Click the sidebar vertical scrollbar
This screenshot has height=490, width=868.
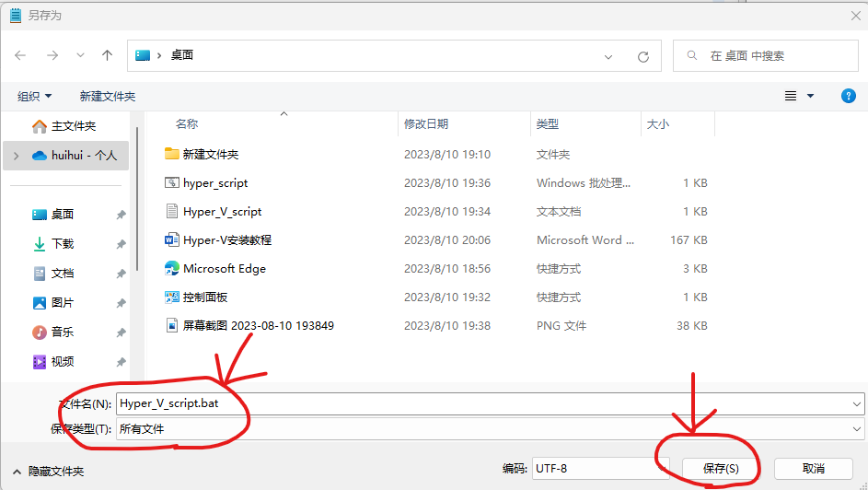[137, 199]
